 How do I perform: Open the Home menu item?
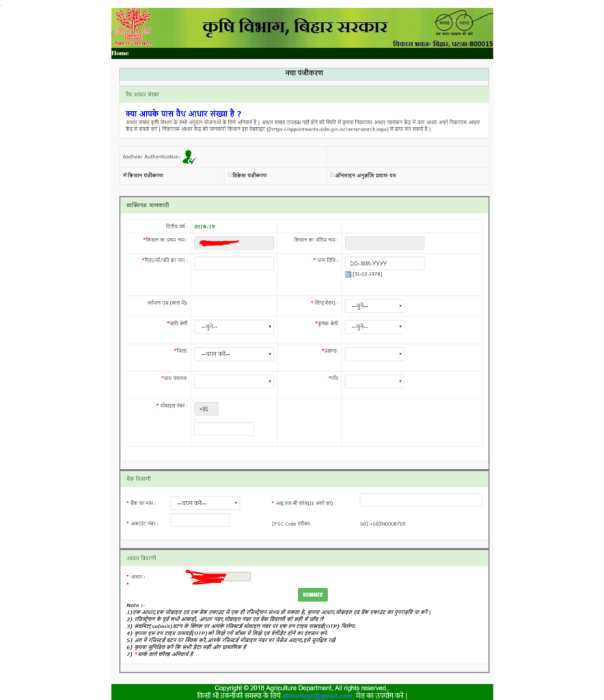(120, 53)
